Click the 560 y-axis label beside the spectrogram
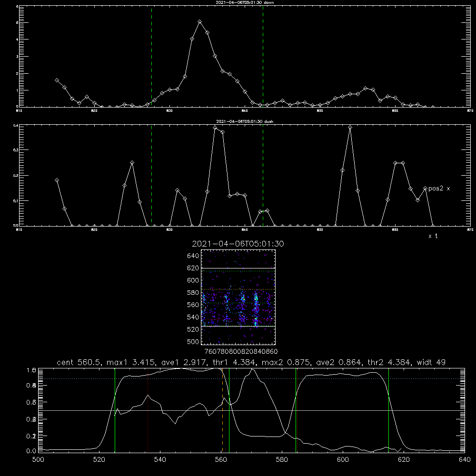The width and height of the screenshot is (476, 476). pos(193,305)
